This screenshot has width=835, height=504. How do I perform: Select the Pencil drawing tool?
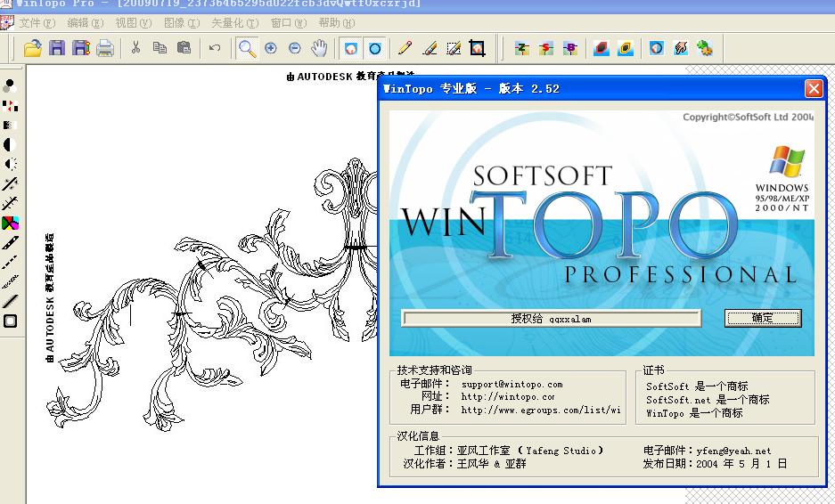pos(405,48)
